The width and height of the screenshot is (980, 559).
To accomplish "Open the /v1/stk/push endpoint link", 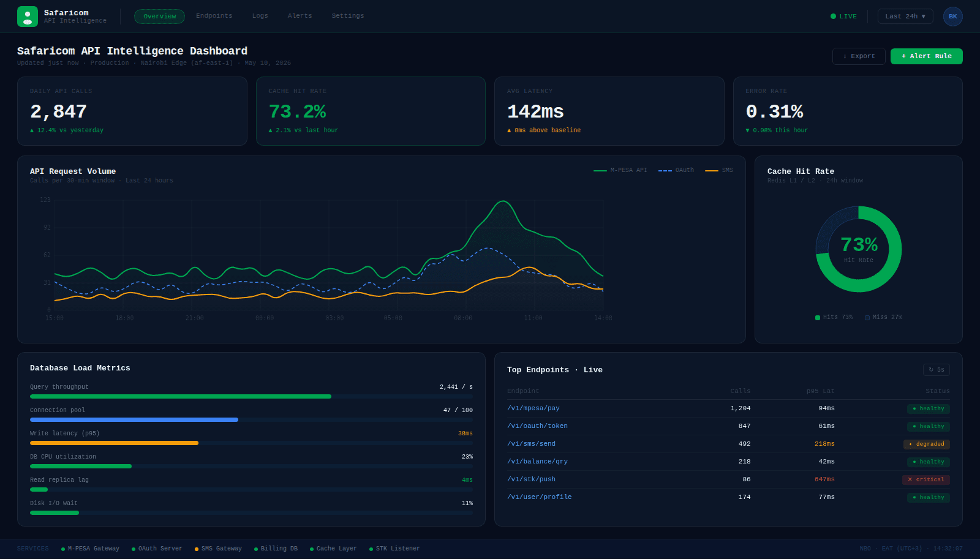I will click(531, 479).
